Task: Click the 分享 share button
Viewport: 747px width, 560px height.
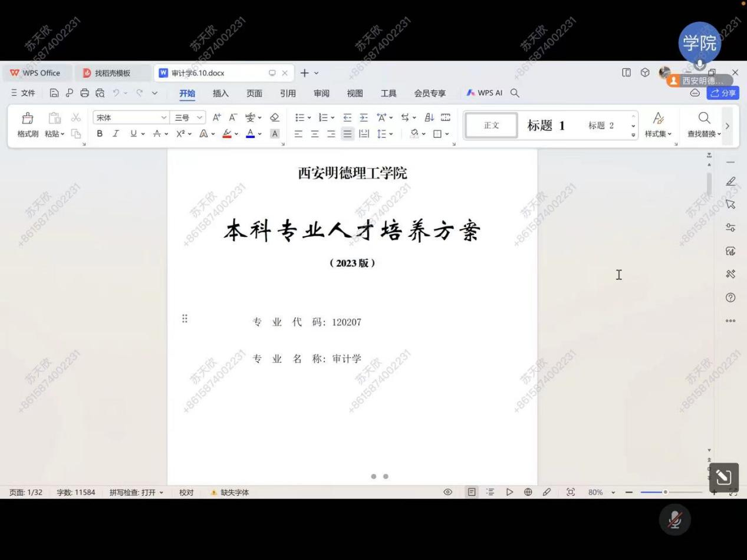Action: (723, 93)
